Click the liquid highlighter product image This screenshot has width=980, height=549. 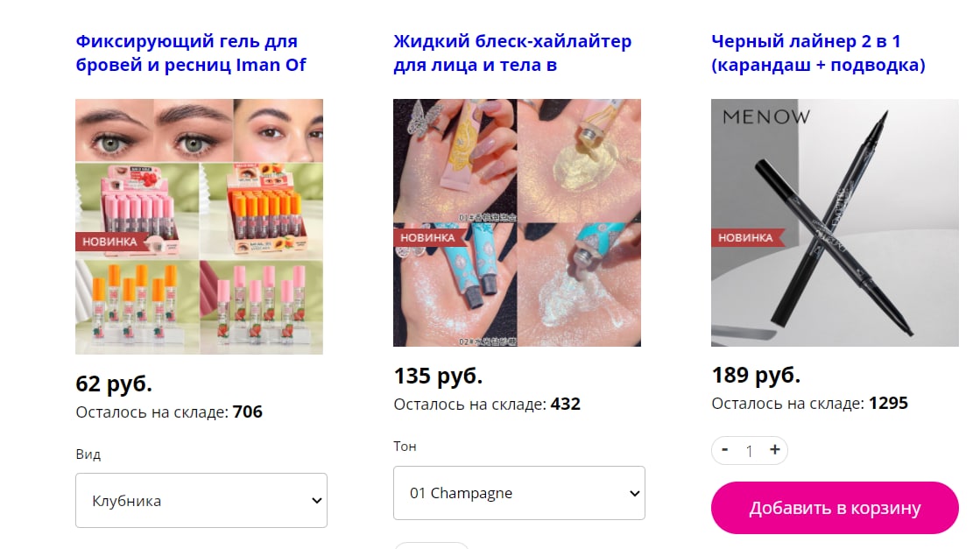pos(517,222)
